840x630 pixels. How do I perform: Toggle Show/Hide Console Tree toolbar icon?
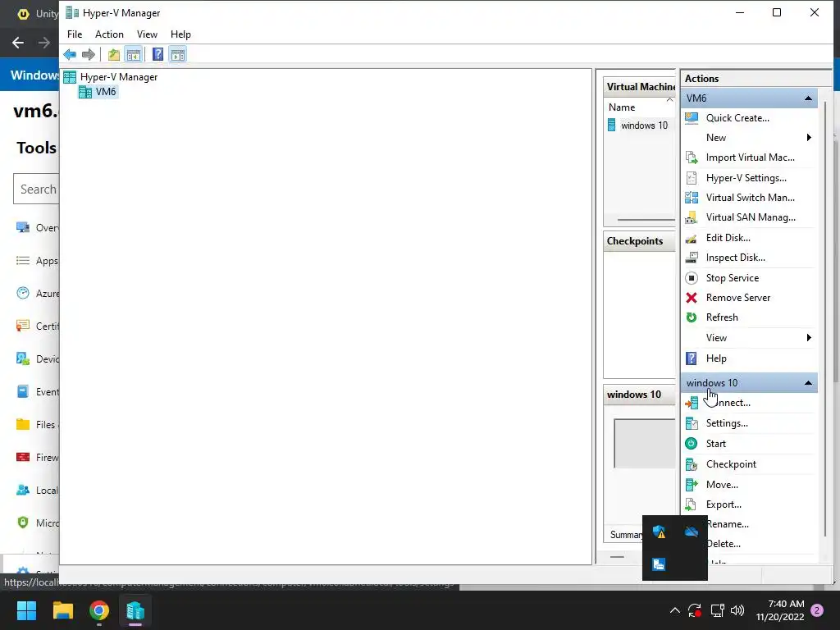[x=134, y=55]
